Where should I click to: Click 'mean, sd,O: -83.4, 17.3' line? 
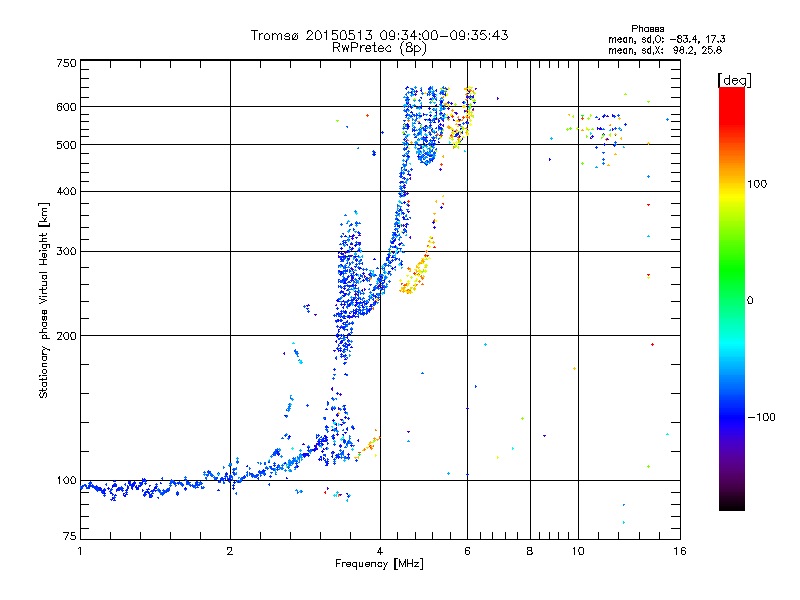666,39
